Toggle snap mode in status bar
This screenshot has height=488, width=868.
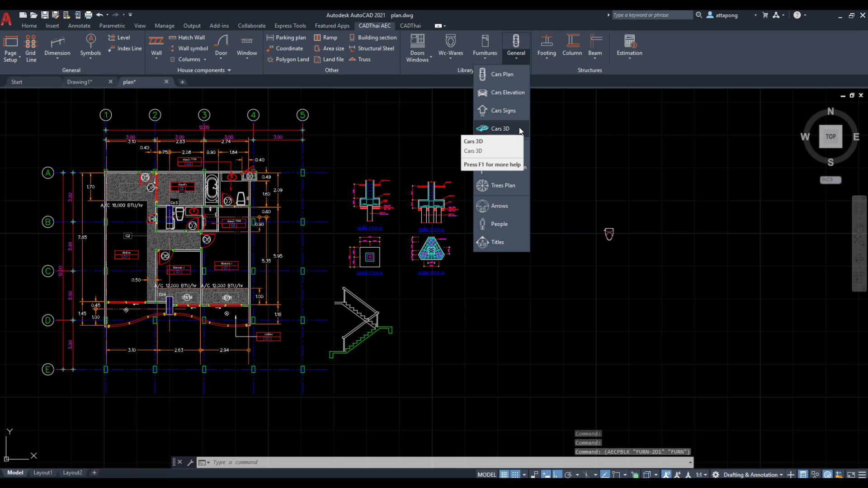click(x=515, y=474)
